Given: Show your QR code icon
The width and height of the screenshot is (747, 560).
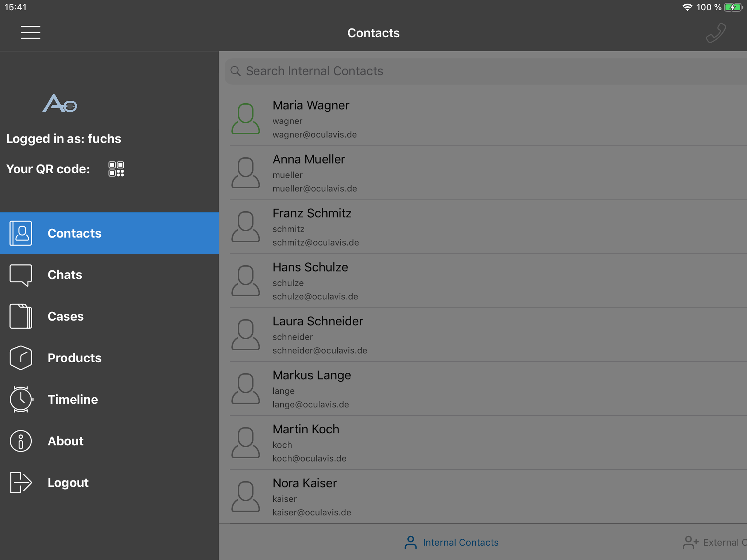Looking at the screenshot, I should coord(116,169).
